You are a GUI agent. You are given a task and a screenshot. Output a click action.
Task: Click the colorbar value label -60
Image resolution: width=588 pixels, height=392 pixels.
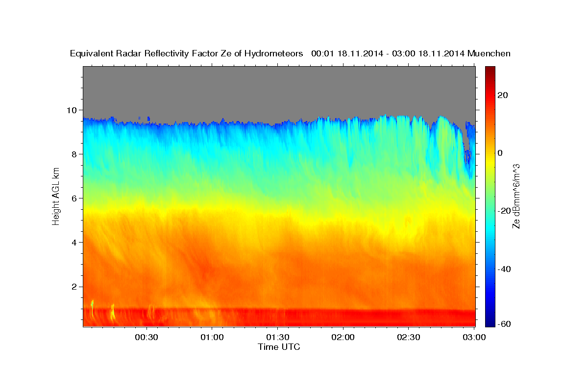tap(504, 323)
